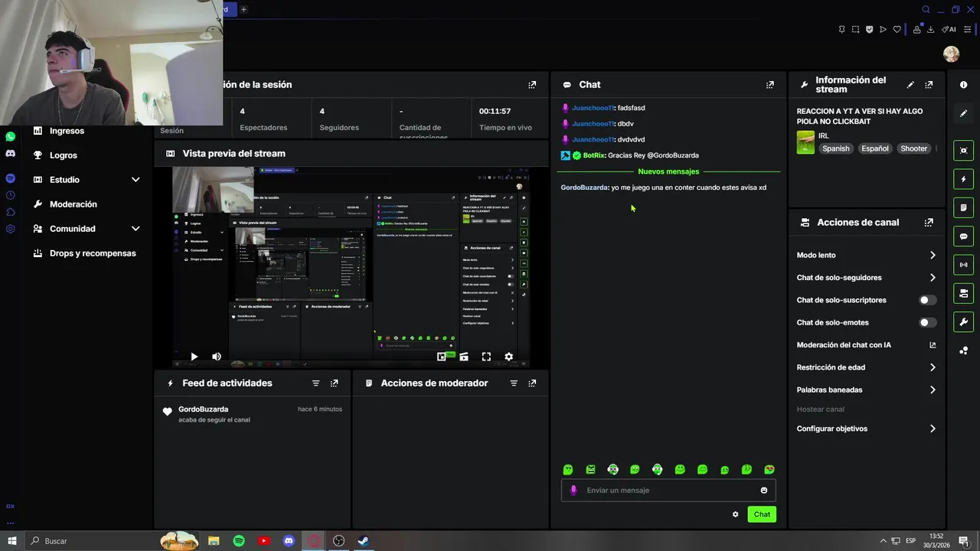
Task: Open Steam from the Windows taskbar
Action: pos(364,541)
